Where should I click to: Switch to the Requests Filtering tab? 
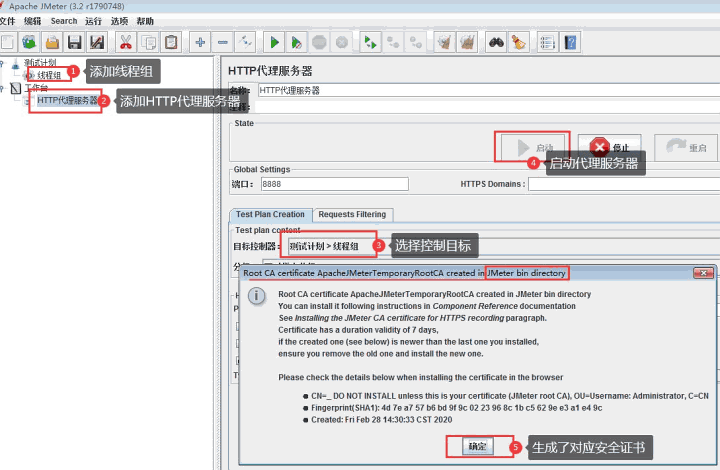(x=352, y=214)
